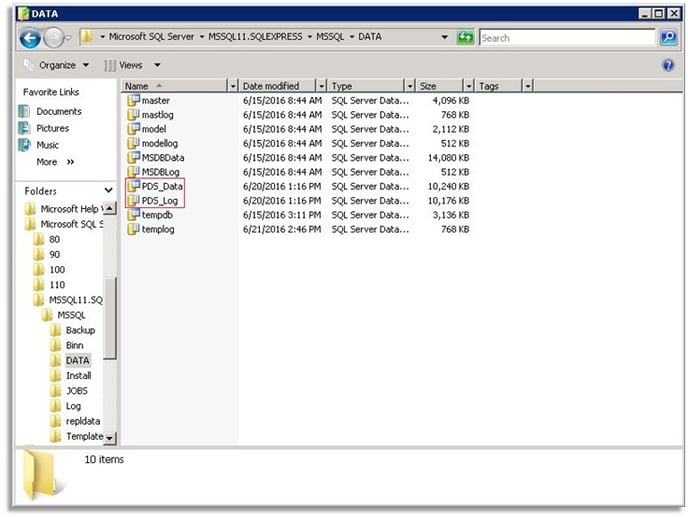The width and height of the screenshot is (688, 519).
Task: Click MSSQL11.SQLEXPRESS in the breadcrumb path
Action: point(255,37)
